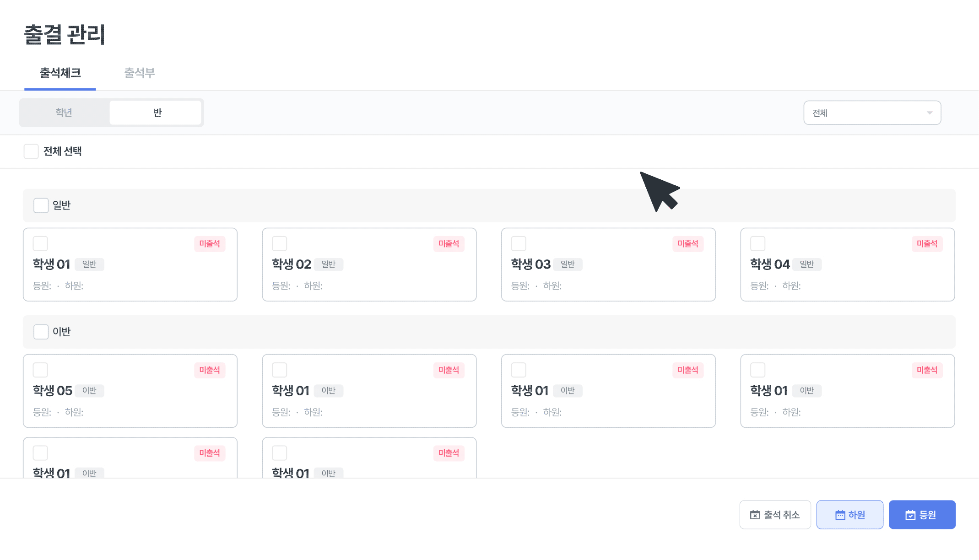Click the dropdown arrow icon beside 전체
This screenshot has height=560, width=979.
click(x=930, y=113)
